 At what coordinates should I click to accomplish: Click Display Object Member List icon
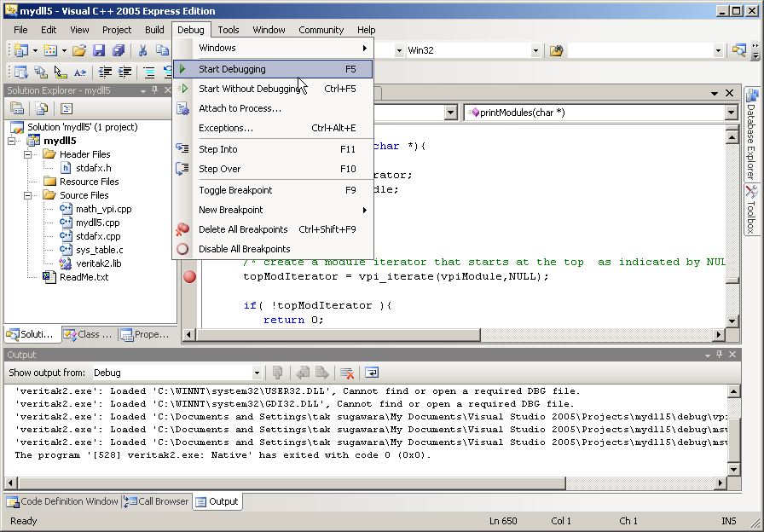(x=21, y=72)
